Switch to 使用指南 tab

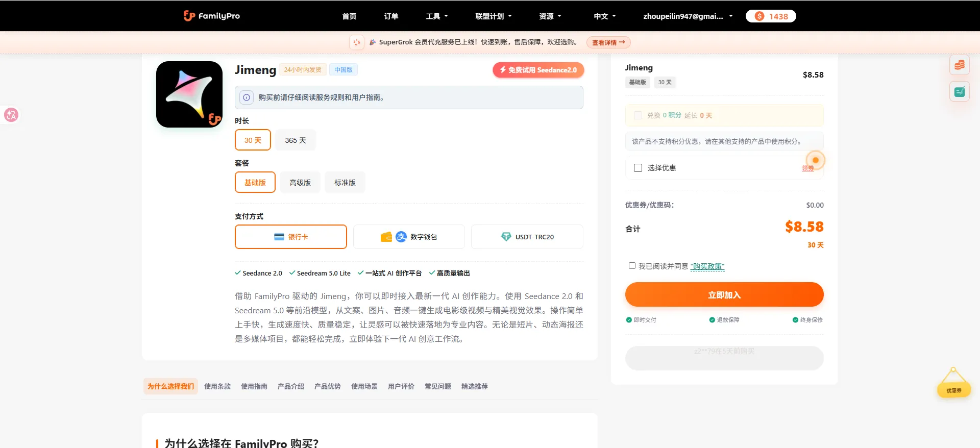254,386
